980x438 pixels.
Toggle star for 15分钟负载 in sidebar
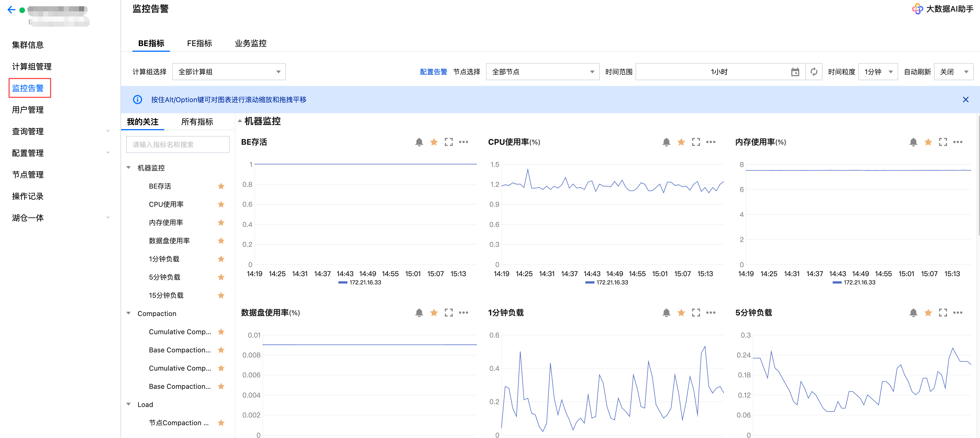coord(221,295)
